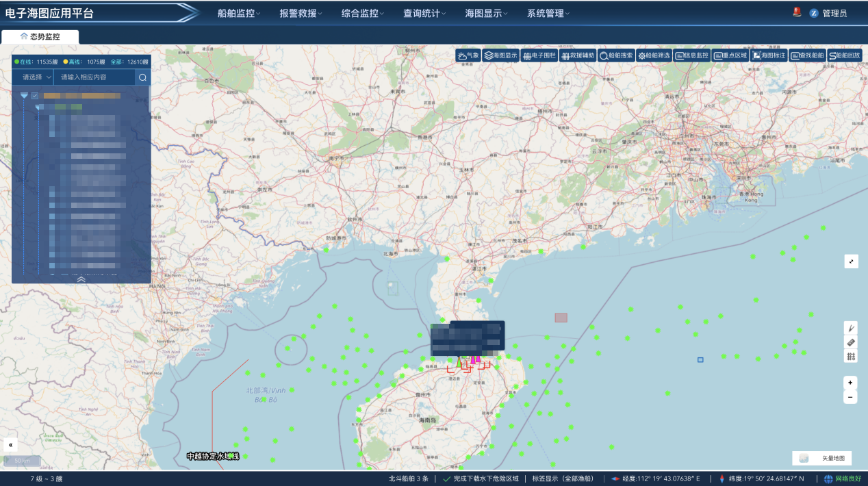This screenshot has height=486, width=868.
Task: Click the magnifier search button in ship panel
Action: tap(142, 77)
